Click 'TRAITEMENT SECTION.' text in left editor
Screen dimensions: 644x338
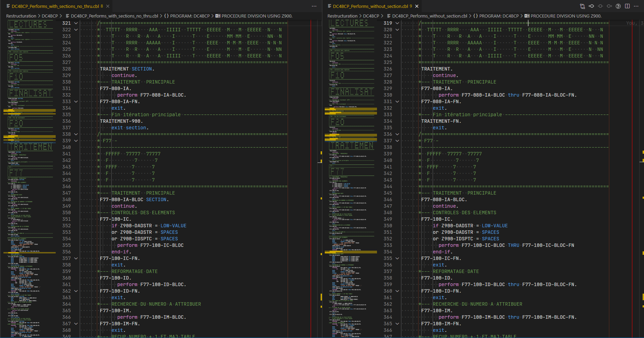(127, 69)
